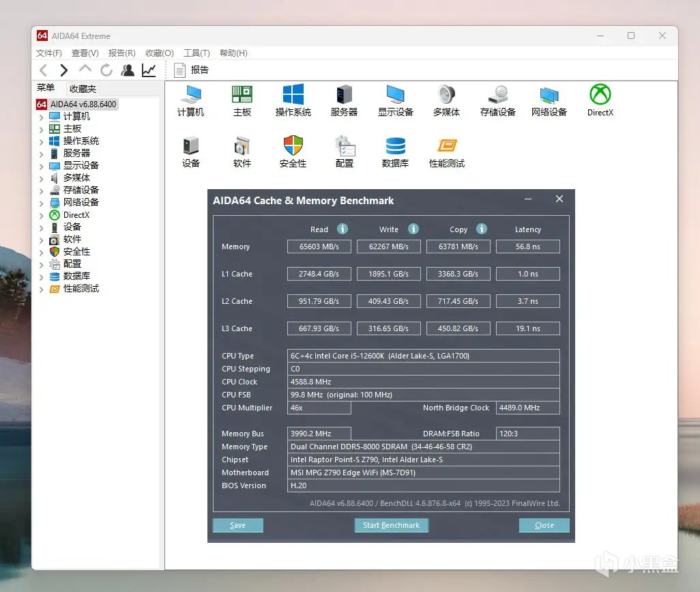Open the 显示设备 display icon in main panel
Image resolution: width=700 pixels, height=592 pixels.
396,100
